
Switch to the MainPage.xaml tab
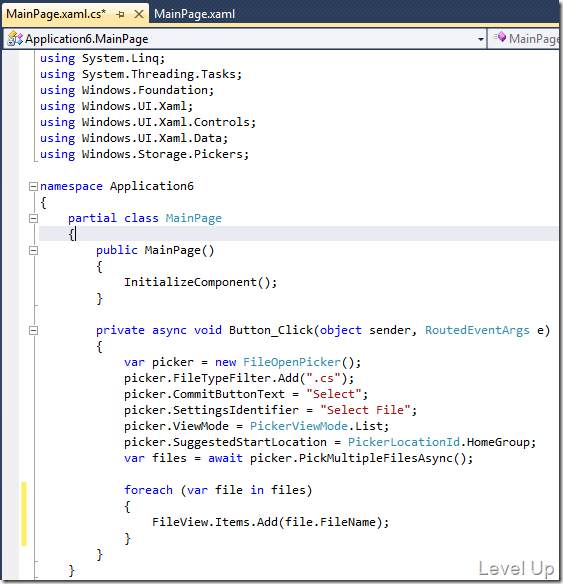click(194, 14)
